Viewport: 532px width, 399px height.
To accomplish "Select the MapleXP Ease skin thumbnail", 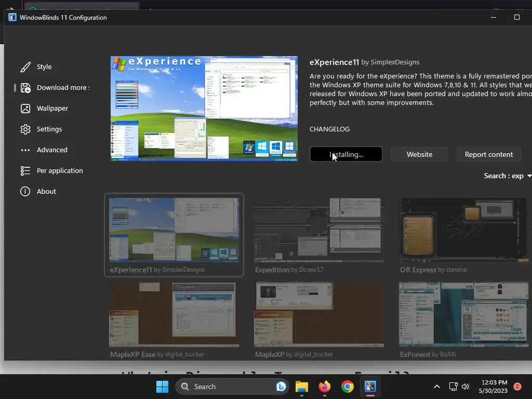I will pyautogui.click(x=174, y=314).
